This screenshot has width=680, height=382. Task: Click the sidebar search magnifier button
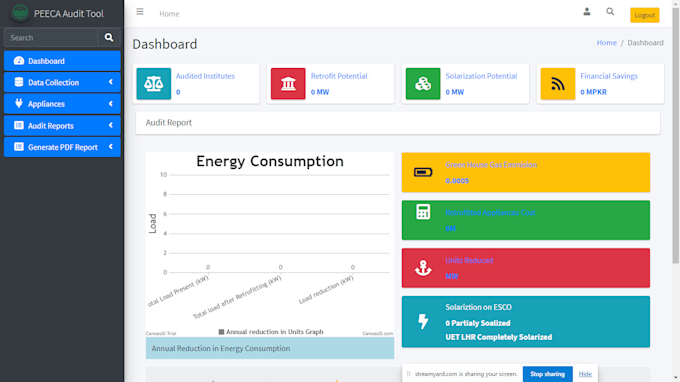[109, 38]
